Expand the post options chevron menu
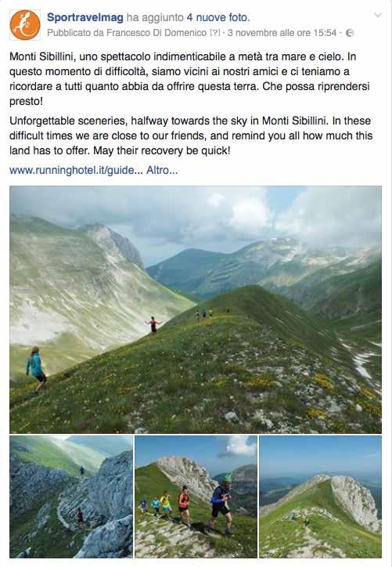Screen dimensions: 392x567 [378, 15]
